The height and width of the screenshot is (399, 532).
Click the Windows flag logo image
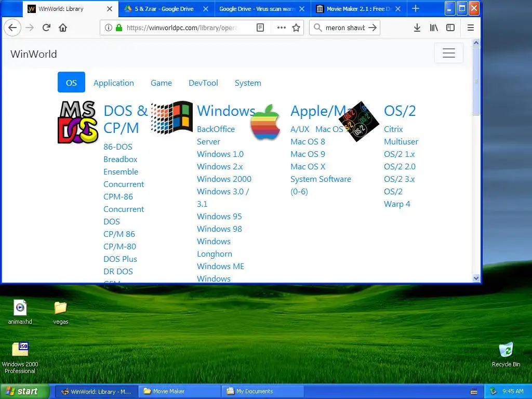(x=171, y=117)
